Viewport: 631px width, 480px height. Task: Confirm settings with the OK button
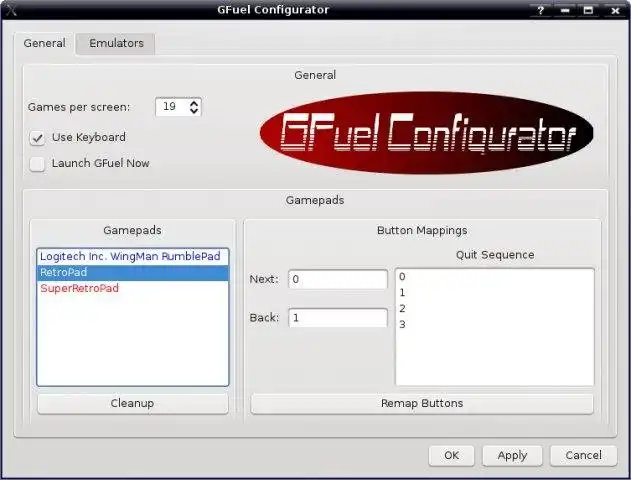point(451,455)
